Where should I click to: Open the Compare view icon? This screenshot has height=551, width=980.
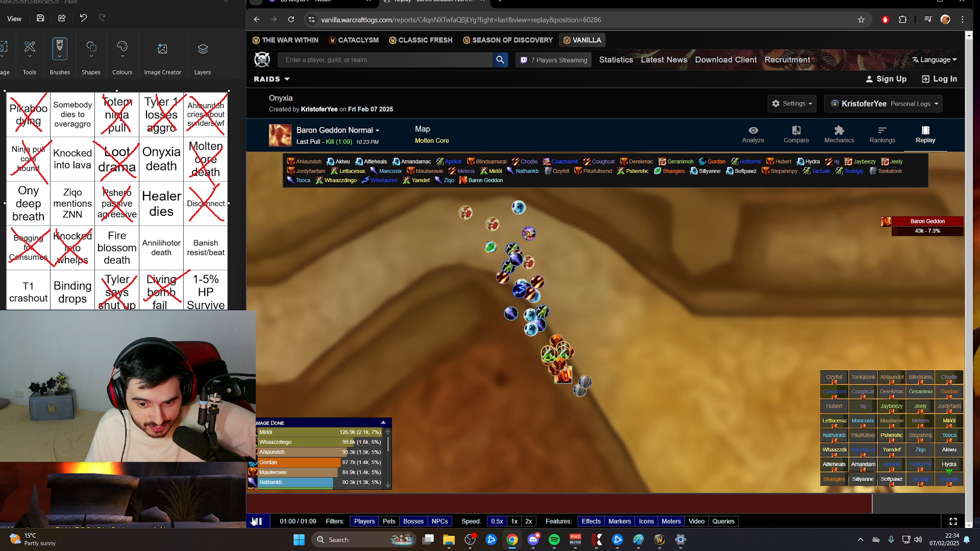(x=796, y=134)
